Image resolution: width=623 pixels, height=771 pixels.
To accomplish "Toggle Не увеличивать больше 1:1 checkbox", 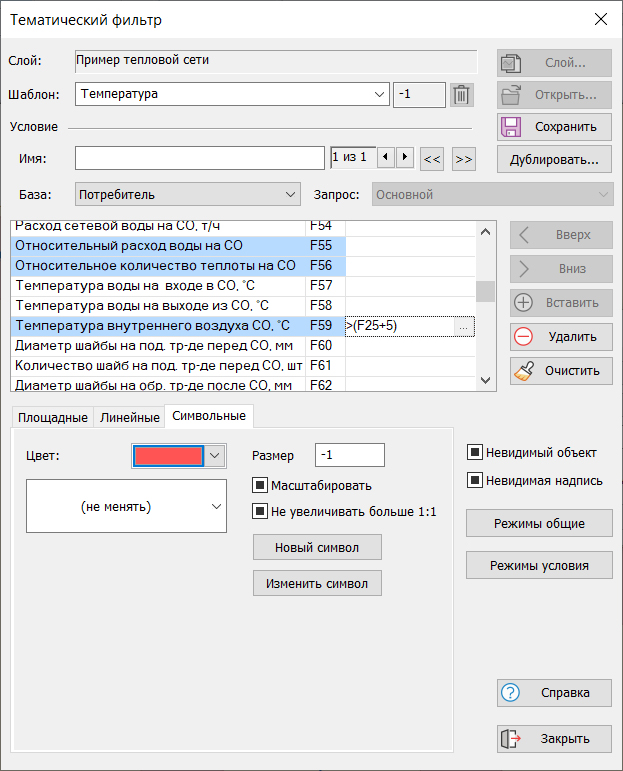I will 261,512.
